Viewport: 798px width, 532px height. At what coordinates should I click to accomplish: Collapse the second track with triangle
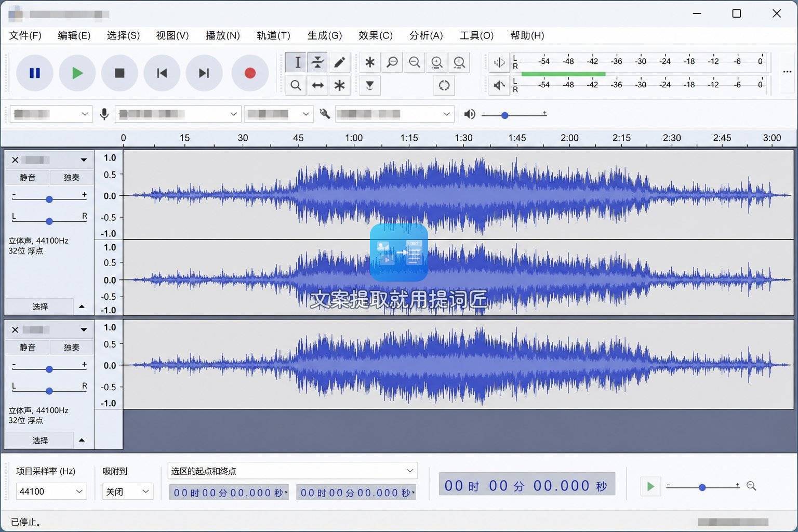[x=82, y=440]
